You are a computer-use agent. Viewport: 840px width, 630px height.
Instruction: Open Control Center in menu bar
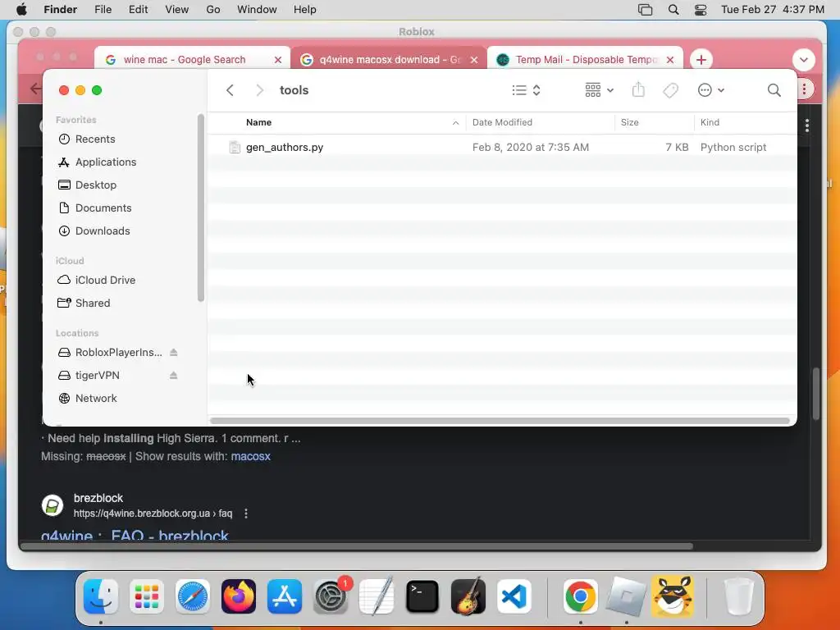(x=701, y=10)
